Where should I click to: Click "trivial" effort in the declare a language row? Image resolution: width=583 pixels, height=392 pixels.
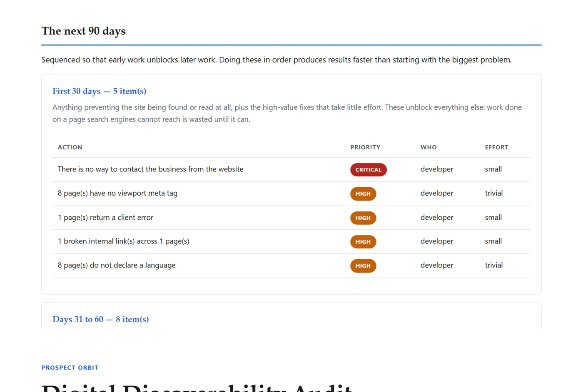coord(494,265)
